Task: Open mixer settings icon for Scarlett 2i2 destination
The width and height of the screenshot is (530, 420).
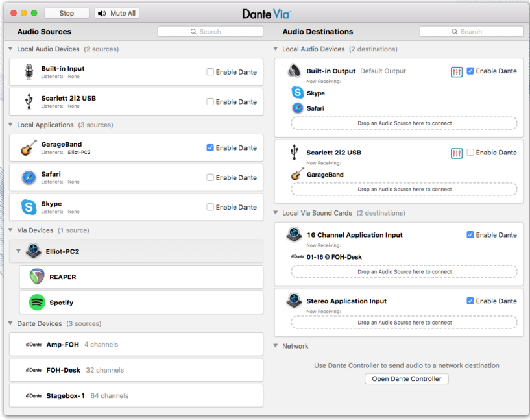Action: click(456, 153)
